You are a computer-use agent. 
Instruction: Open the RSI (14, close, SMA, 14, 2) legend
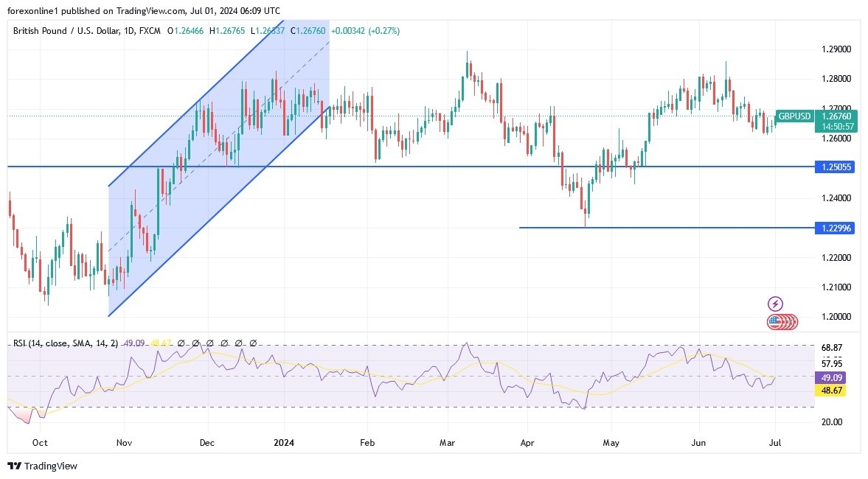point(63,343)
